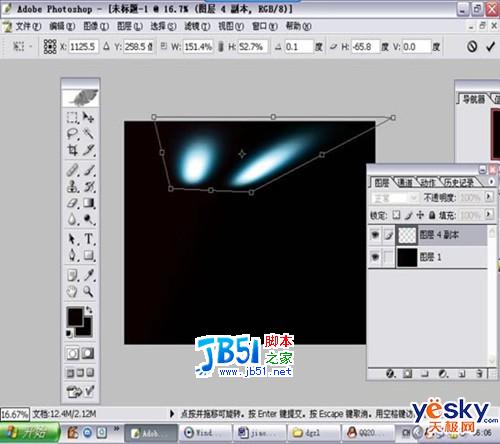Image resolution: width=500 pixels, height=444 pixels.
Task: Open the 填充 fill slider arrow
Action: [489, 214]
